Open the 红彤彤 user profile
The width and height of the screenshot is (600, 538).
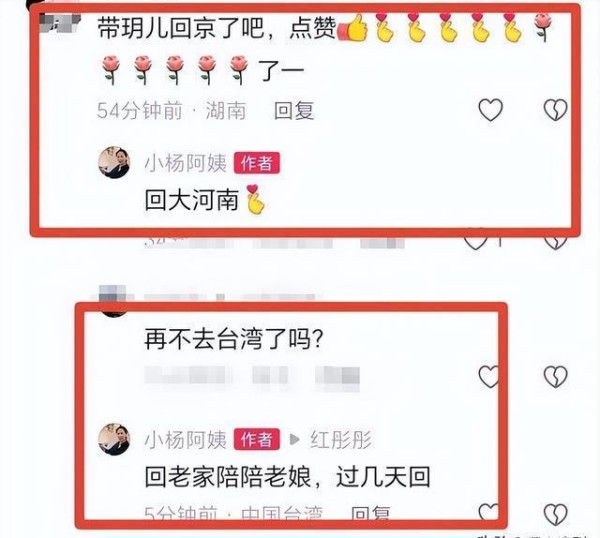click(341, 440)
